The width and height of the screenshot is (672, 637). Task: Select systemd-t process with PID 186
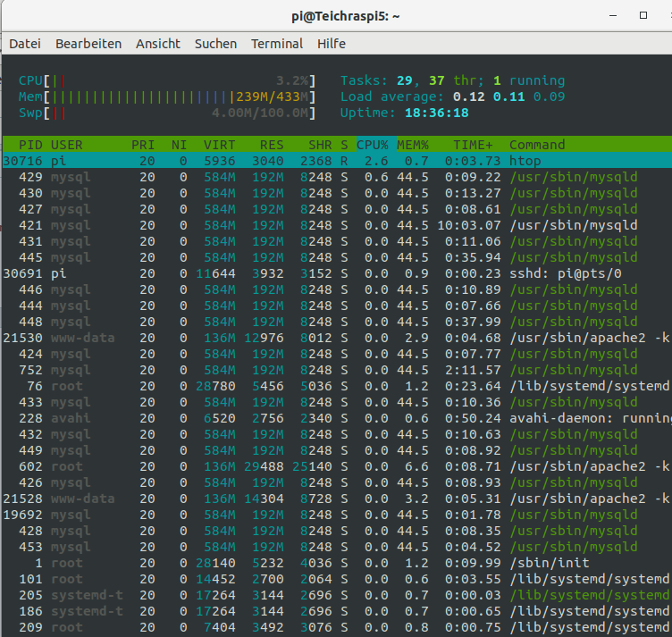pos(337,611)
